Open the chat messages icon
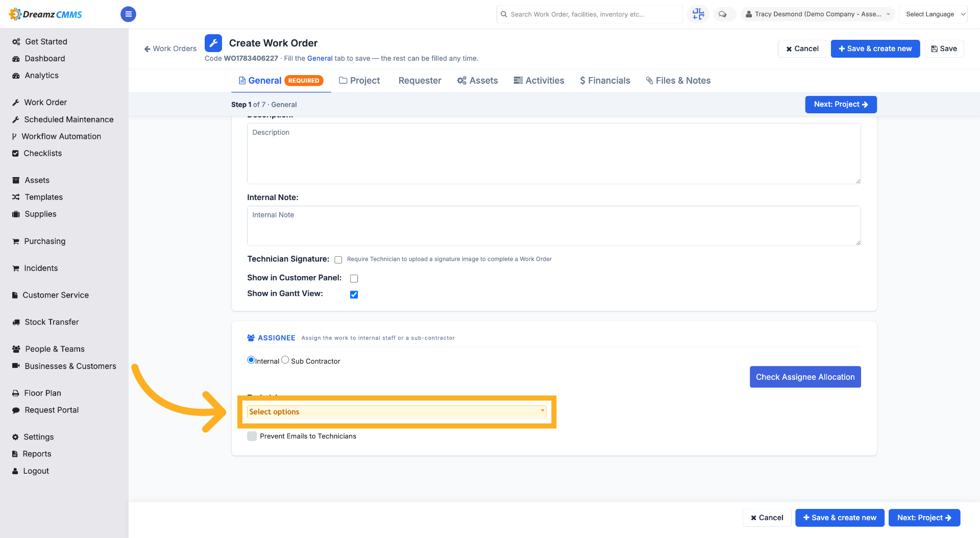980x538 pixels. [x=722, y=14]
